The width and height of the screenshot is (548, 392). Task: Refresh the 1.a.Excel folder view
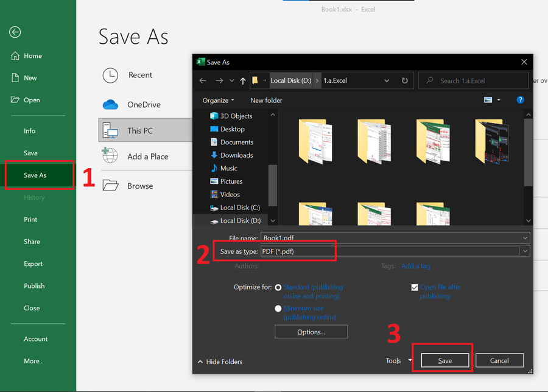[x=405, y=81]
